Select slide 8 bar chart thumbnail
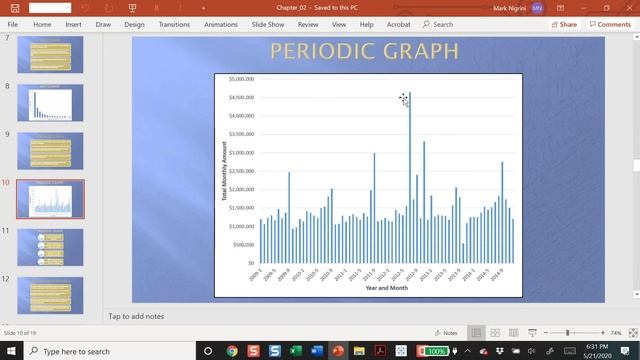The width and height of the screenshot is (640, 360). (50, 103)
